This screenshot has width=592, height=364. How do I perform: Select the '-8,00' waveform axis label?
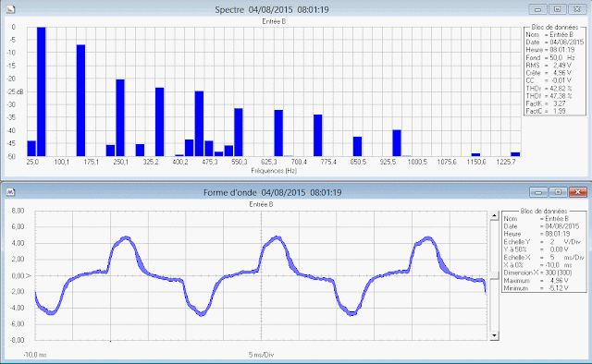(17, 340)
